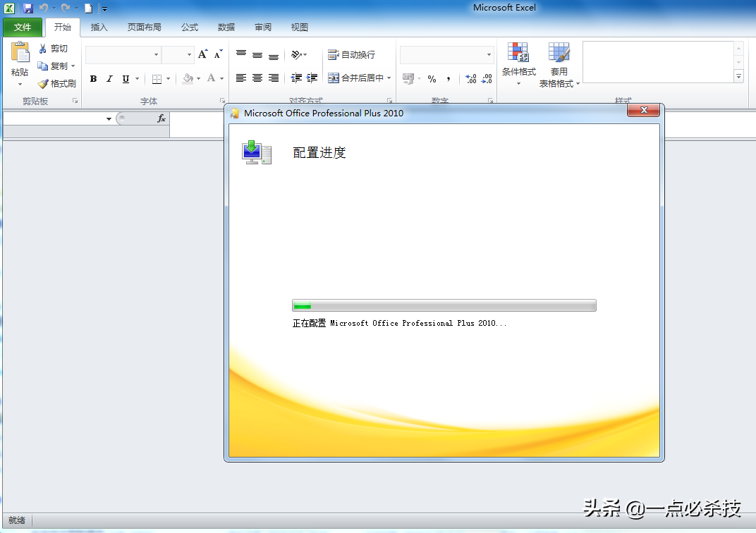The image size is (756, 533).
Task: Open the Paste options arrow below 粘贴
Action: 20,85
